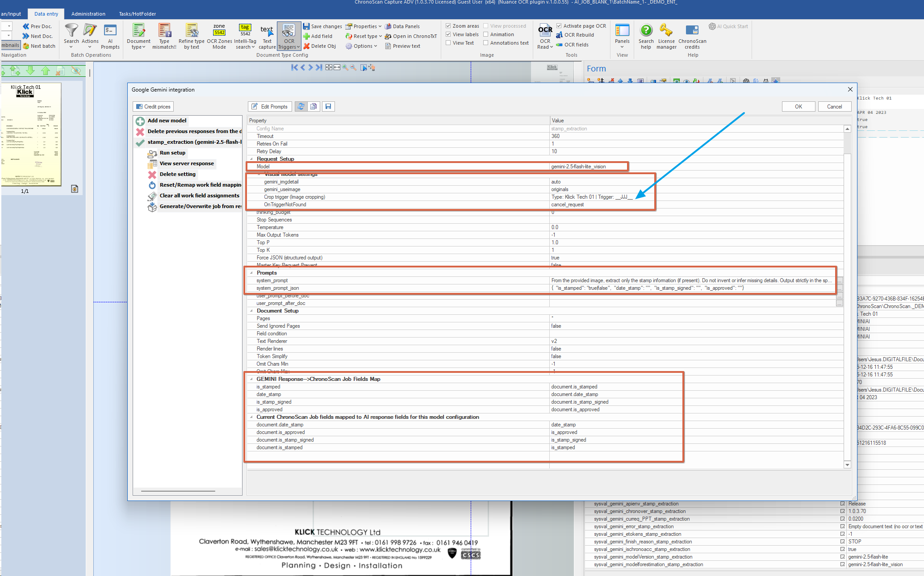
Task: Disable Activate page OCR checkbox
Action: tap(559, 26)
